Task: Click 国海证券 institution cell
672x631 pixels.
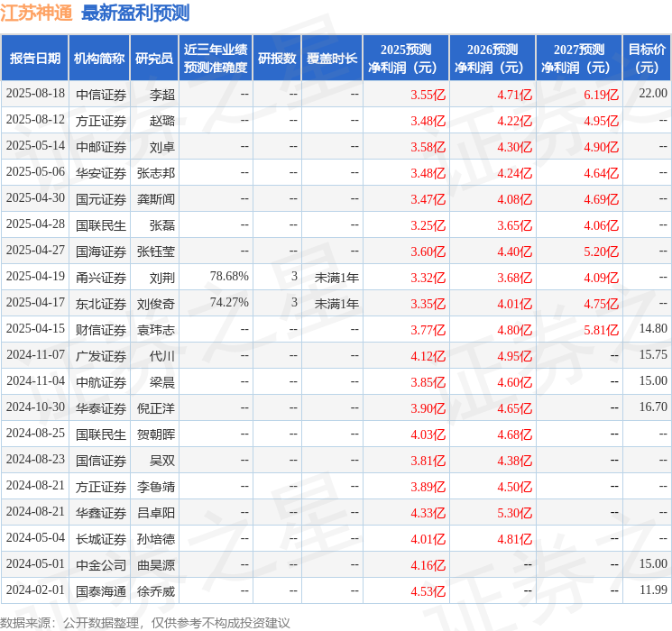Action: point(101,251)
